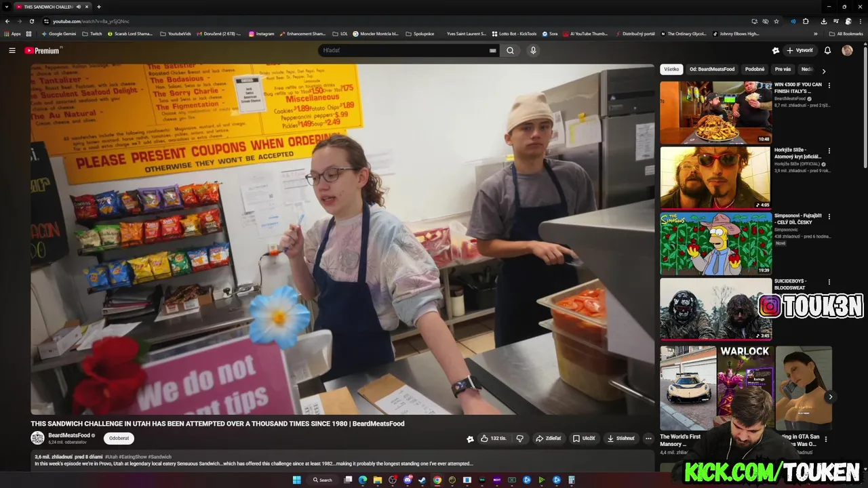
Task: Open the account avatar menu
Action: pos(847,50)
